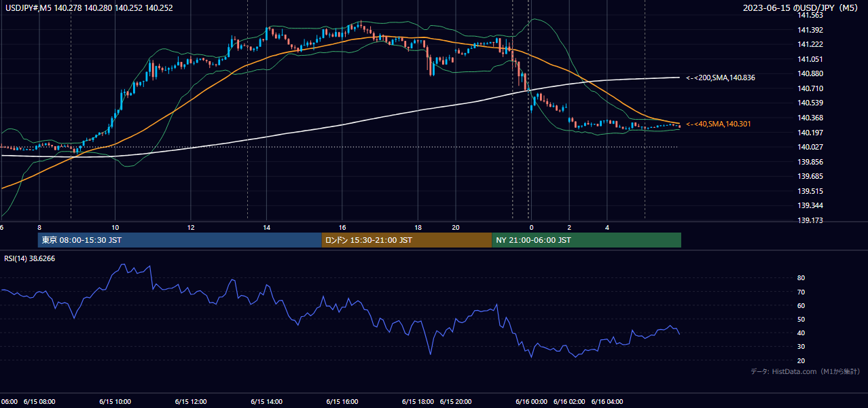This screenshot has height=408, width=868.
Task: Select the ロンドン 15:30-21:00 JST session bar
Action: point(406,240)
